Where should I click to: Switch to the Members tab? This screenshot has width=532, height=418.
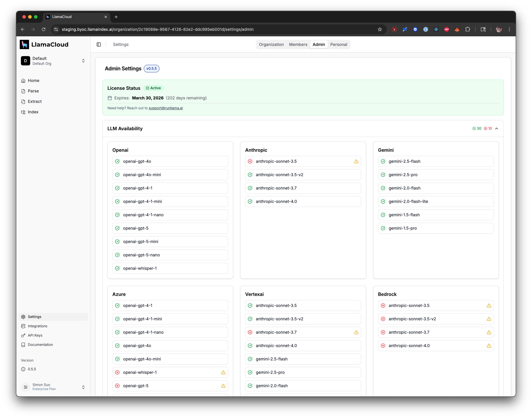[298, 44]
